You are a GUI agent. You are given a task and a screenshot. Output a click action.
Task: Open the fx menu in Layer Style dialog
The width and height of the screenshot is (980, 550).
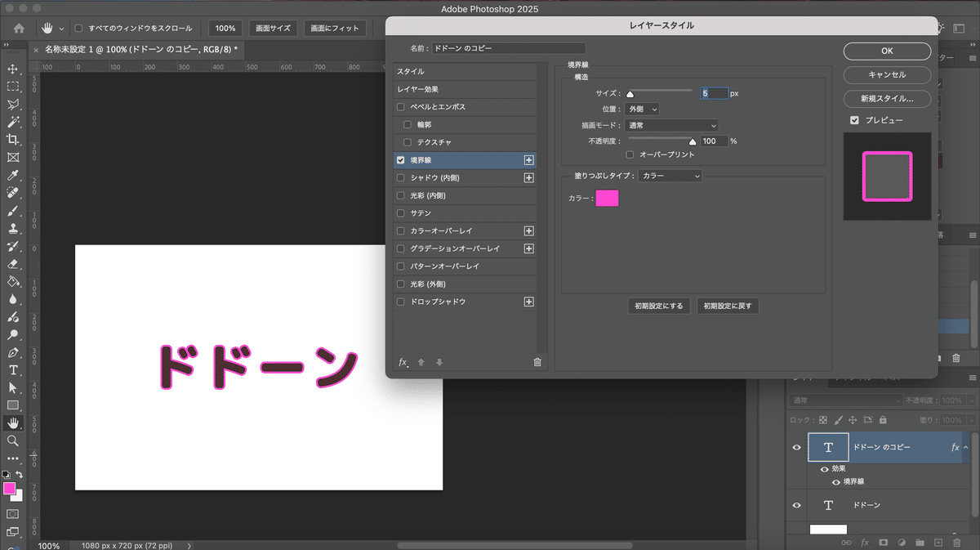(403, 362)
